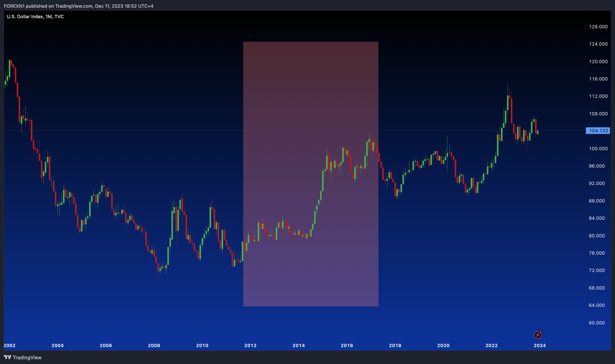Viewport: 615px width, 364px height.
Task: Click the 2002 time axis label
Action: point(10,345)
